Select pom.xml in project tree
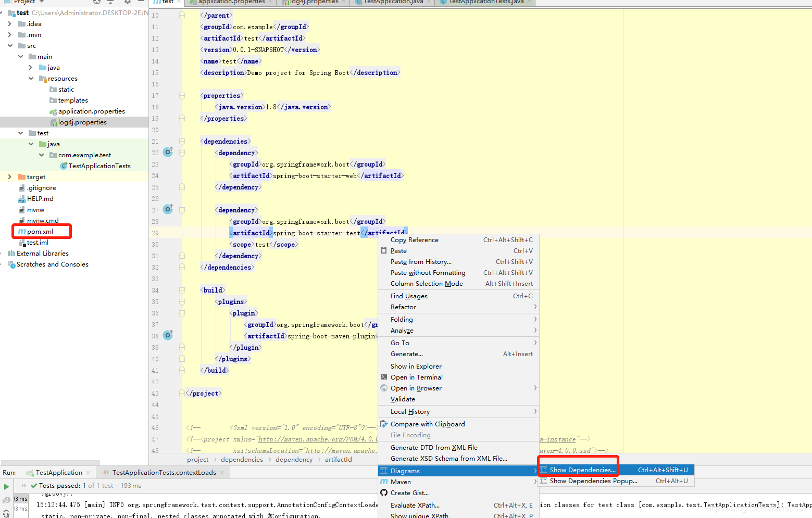 (40, 232)
